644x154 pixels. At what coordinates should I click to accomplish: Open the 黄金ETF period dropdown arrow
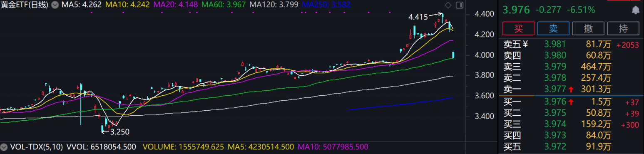pos(55,5)
